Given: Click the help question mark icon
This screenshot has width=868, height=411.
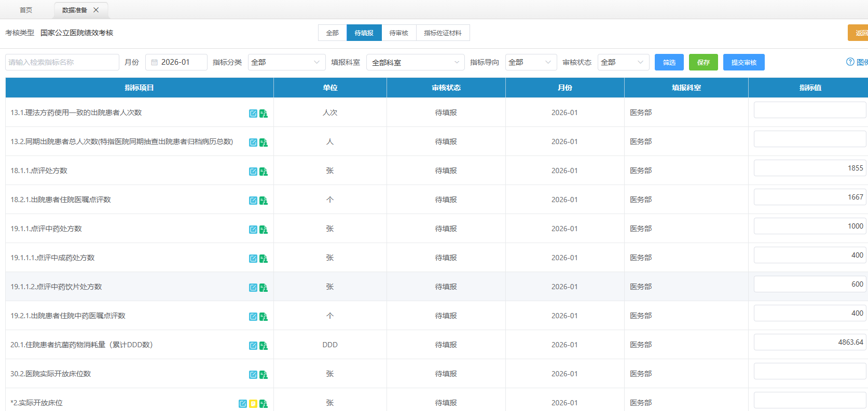Looking at the screenshot, I should pyautogui.click(x=850, y=62).
